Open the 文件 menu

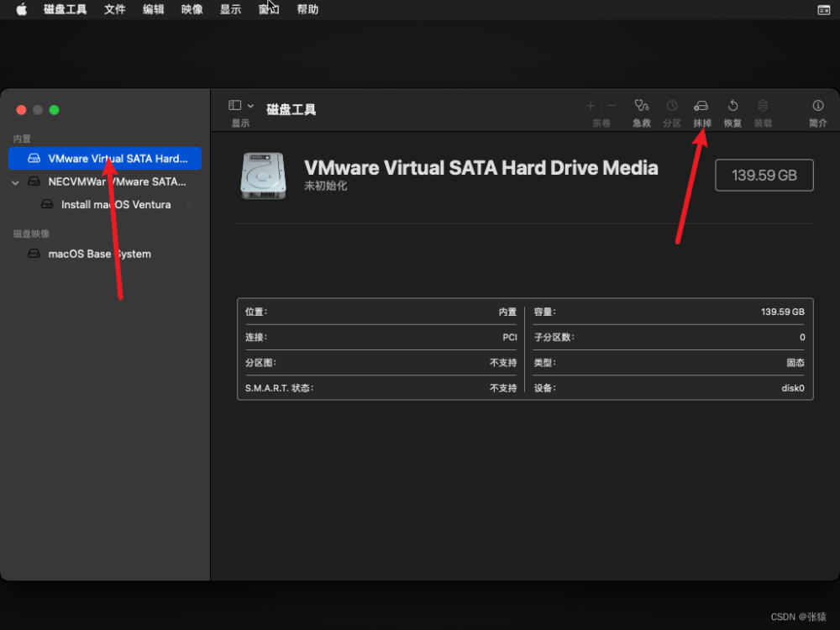(114, 9)
